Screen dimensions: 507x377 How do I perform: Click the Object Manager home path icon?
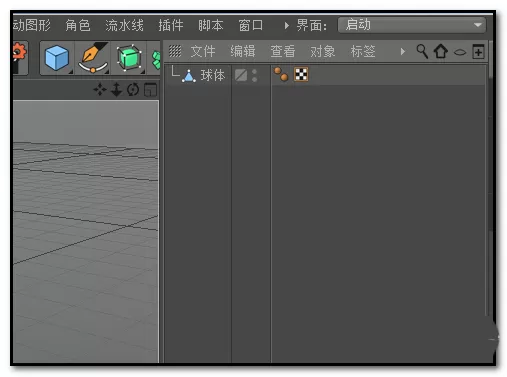(x=441, y=51)
